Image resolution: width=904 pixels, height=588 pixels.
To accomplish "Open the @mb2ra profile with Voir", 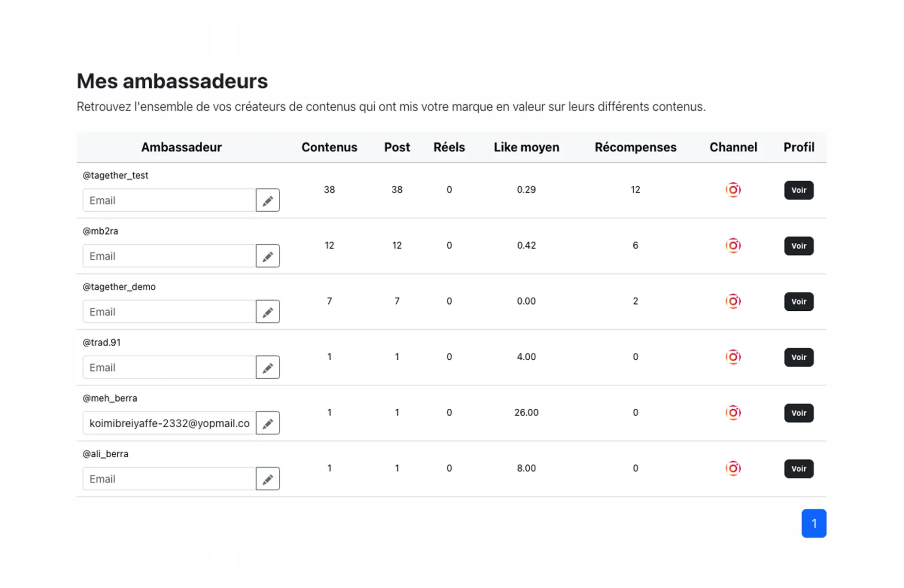I will tap(799, 246).
